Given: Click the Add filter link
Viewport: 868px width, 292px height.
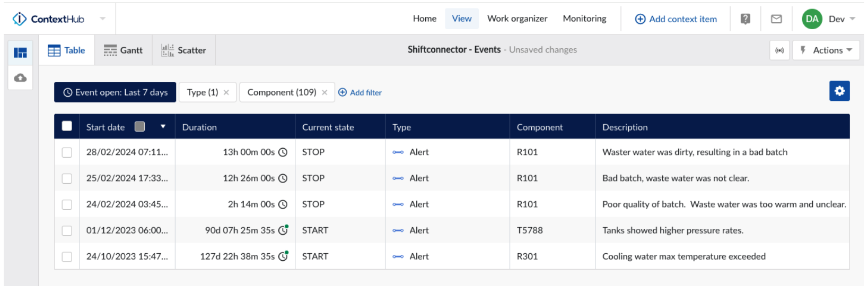Looking at the screenshot, I should pyautogui.click(x=360, y=92).
